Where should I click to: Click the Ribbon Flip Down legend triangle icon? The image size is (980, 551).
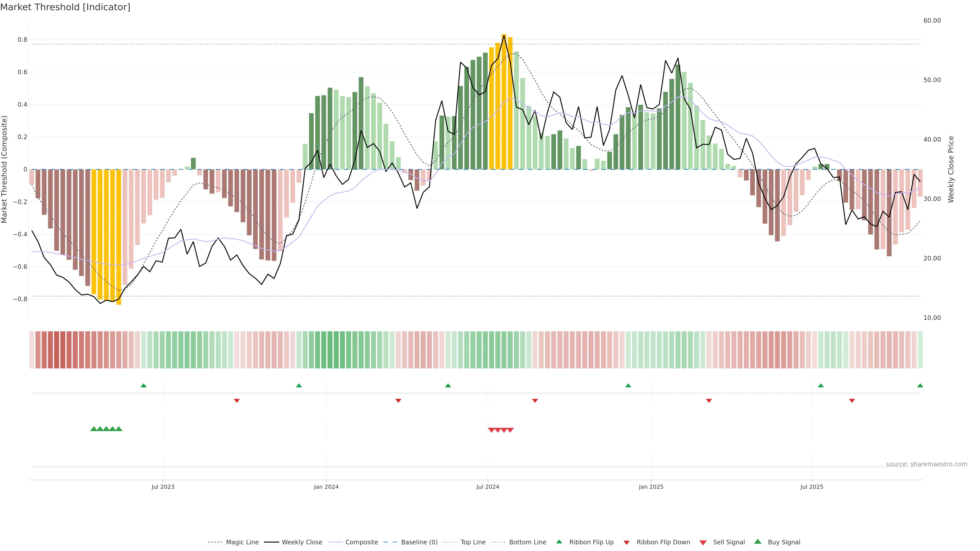click(x=627, y=543)
